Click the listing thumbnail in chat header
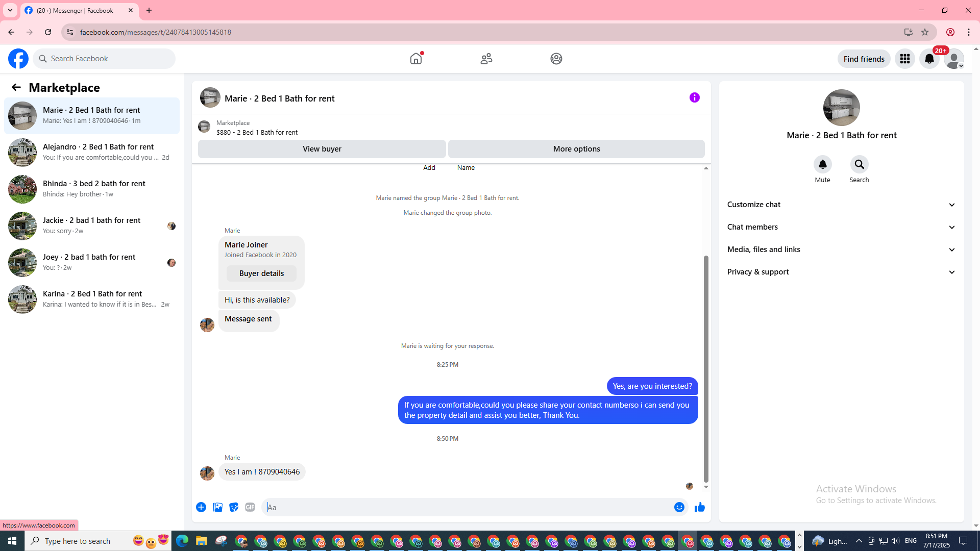 click(210, 97)
